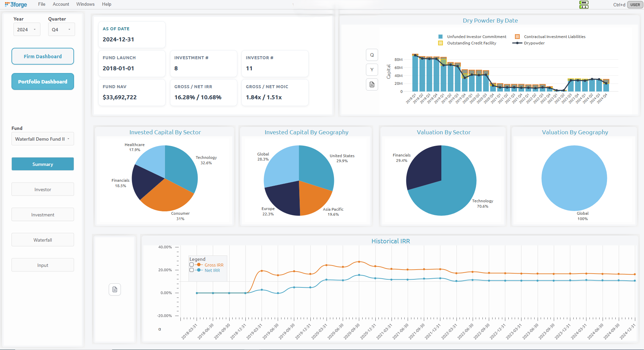Viewport: 644px width, 350px height.
Task: Click Outstanding Credit Facility legend icon
Action: pyautogui.click(x=440, y=43)
